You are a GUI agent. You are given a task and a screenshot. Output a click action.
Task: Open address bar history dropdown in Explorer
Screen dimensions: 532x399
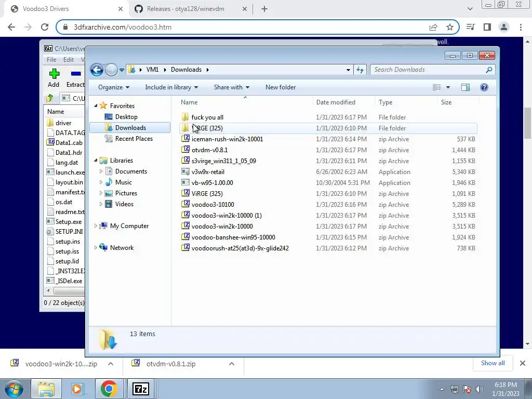(x=348, y=70)
